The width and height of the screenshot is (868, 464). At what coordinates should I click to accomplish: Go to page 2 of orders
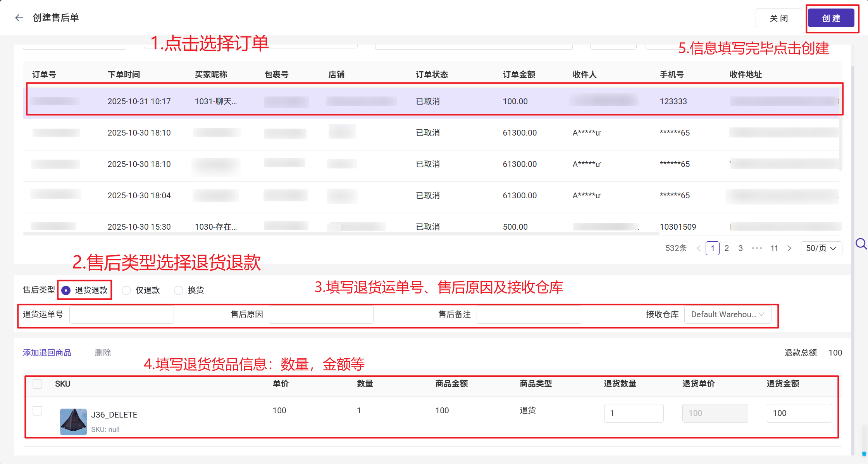[727, 248]
